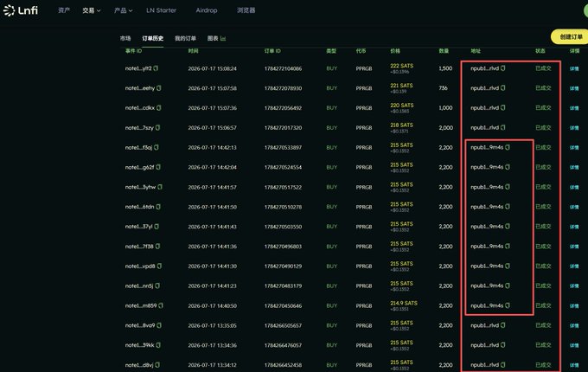Open the Airdrop page

coord(207,10)
